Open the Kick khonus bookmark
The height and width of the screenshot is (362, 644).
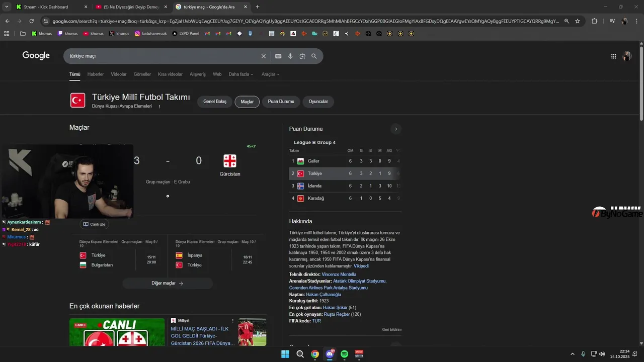[41, 34]
